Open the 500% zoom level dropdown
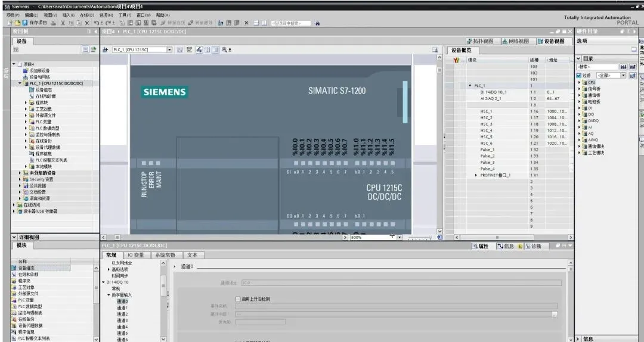The height and width of the screenshot is (342, 644). [x=399, y=237]
